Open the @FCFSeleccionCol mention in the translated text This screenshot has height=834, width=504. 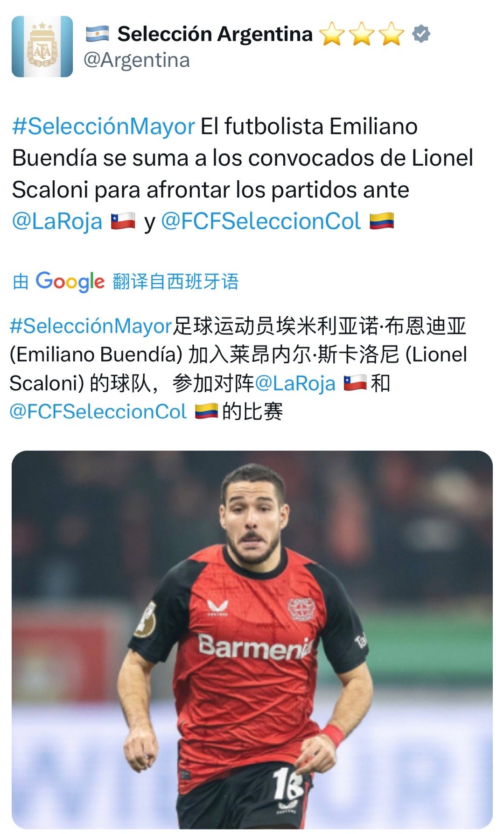[x=98, y=411]
